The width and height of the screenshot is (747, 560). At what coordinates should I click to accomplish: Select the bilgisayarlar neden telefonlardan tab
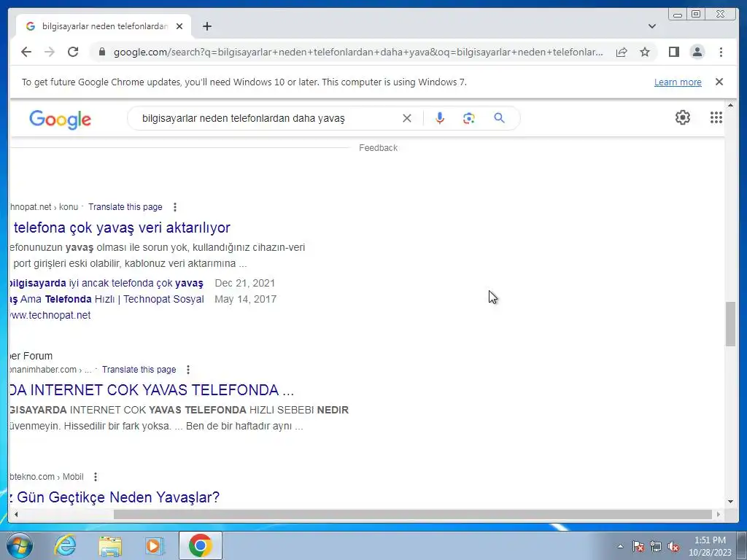tap(104, 26)
